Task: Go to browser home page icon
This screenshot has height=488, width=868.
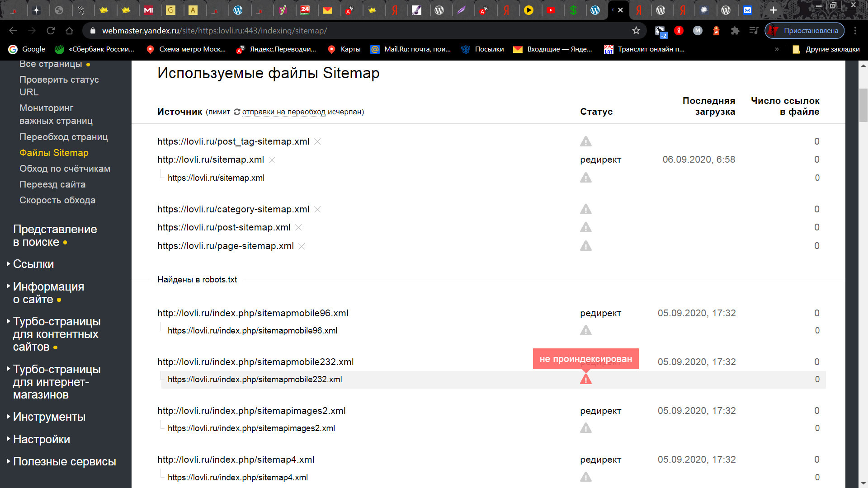Action: [x=69, y=31]
